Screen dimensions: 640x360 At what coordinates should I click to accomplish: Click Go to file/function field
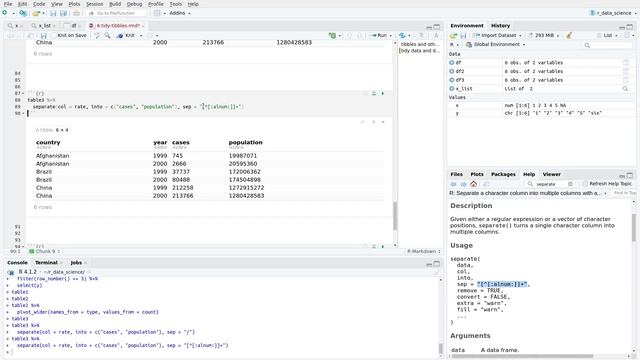[116, 13]
